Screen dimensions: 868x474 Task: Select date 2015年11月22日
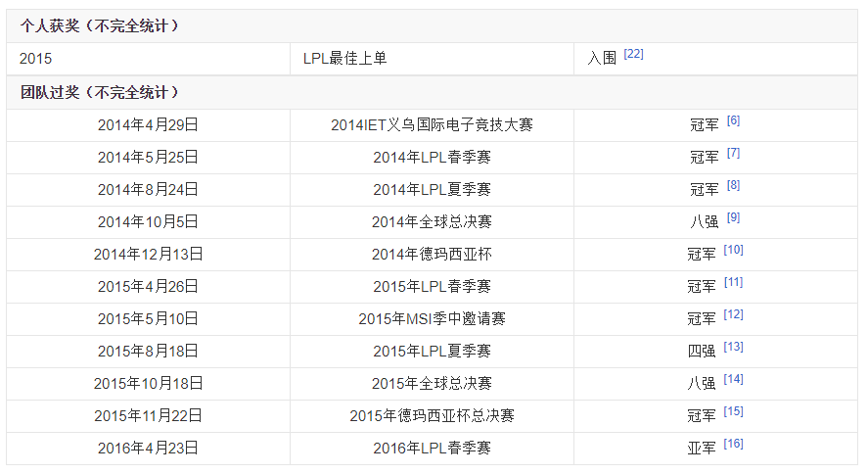[148, 416]
